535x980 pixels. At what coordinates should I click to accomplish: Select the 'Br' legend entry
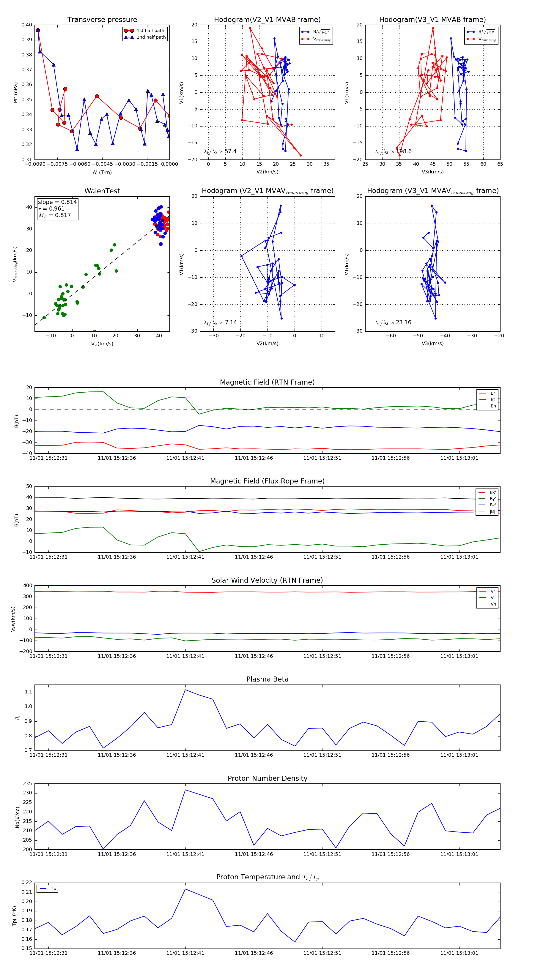[x=487, y=393]
